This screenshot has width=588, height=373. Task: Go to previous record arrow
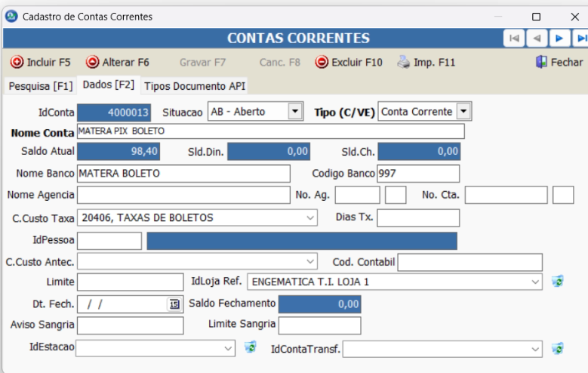point(537,38)
